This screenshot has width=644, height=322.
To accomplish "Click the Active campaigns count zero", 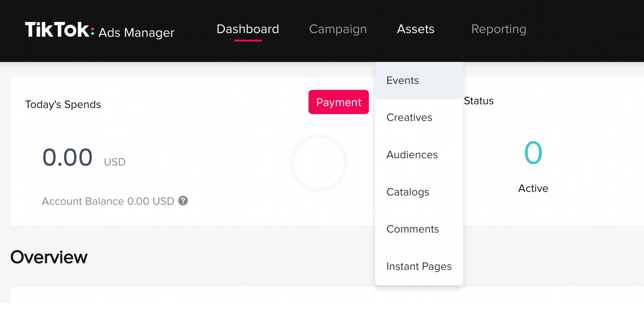I will coord(533,153).
